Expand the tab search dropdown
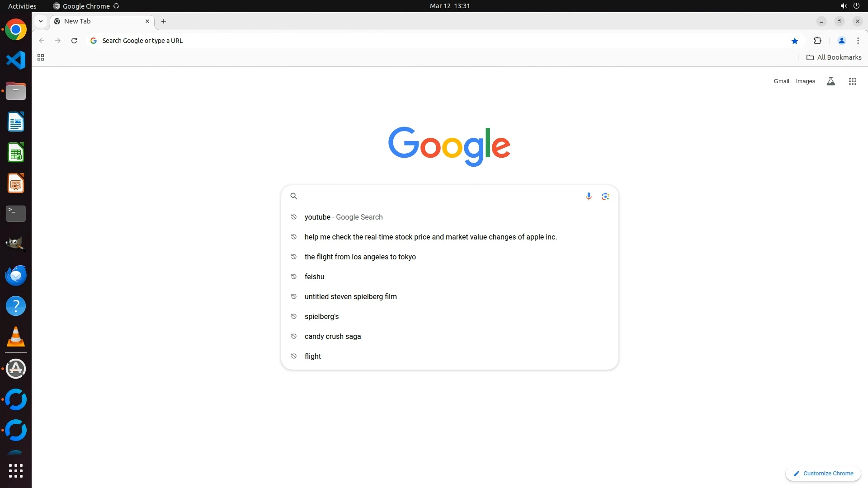The width and height of the screenshot is (868, 488). [41, 21]
